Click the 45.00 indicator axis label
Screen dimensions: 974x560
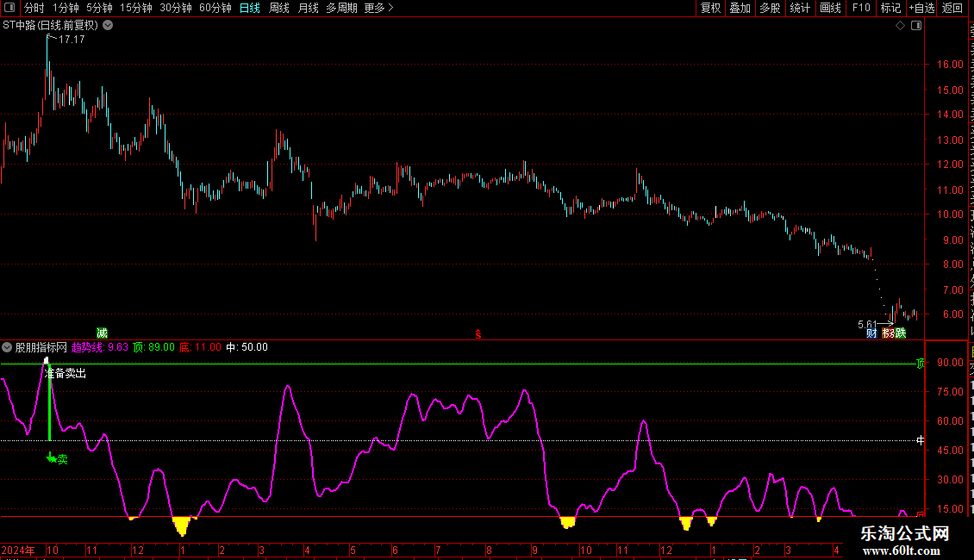click(950, 450)
